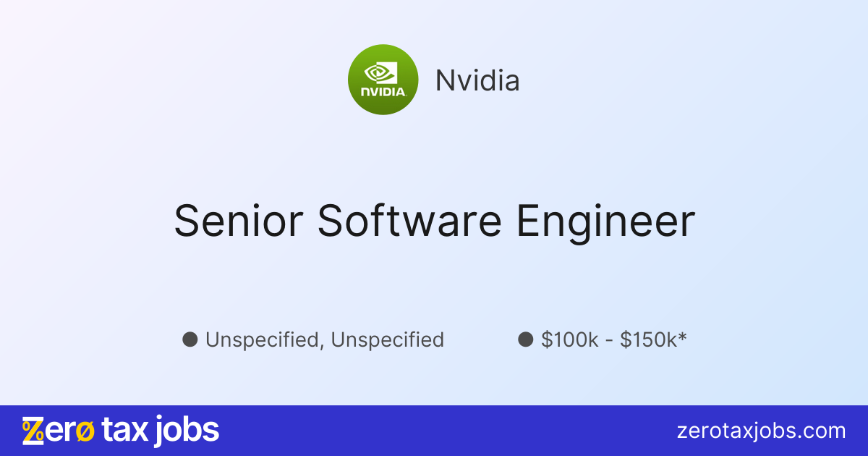Select the Nvidia company name text

[477, 80]
